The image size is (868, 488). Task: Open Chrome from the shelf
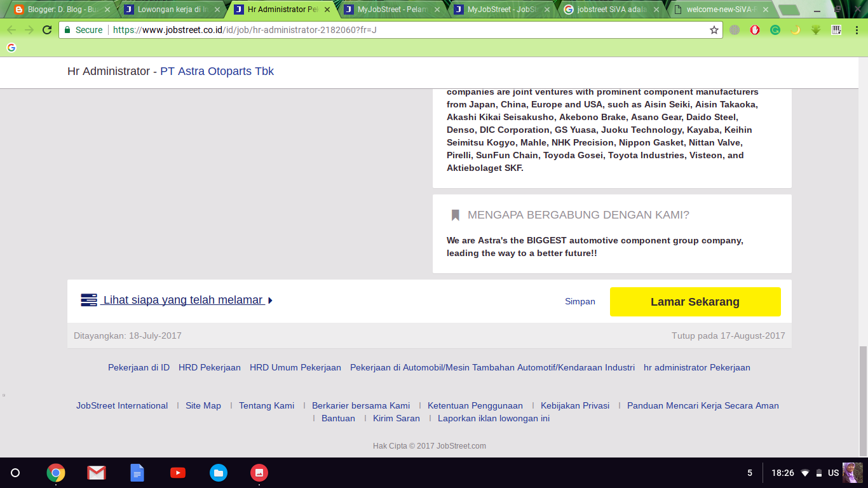(x=56, y=473)
